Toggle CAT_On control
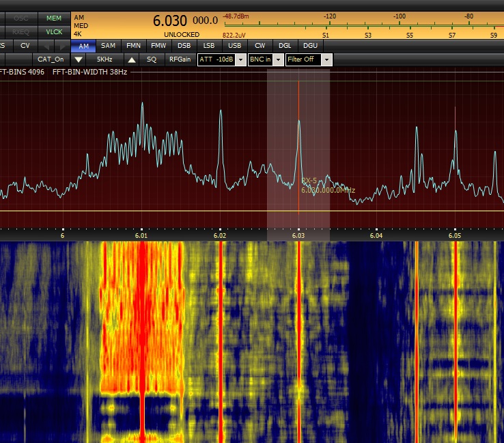 (51, 59)
